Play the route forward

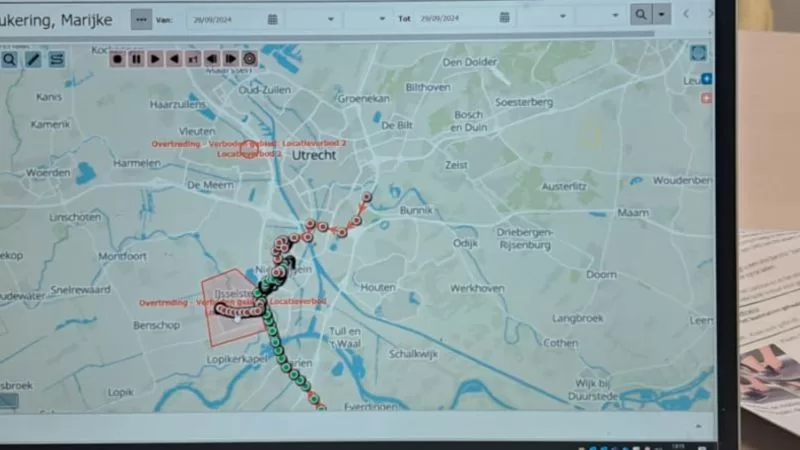pyautogui.click(x=155, y=59)
